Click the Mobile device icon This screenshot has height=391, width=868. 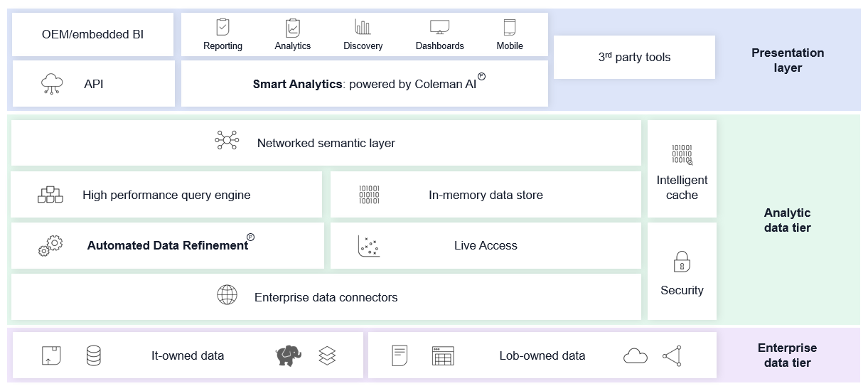pyautogui.click(x=509, y=27)
